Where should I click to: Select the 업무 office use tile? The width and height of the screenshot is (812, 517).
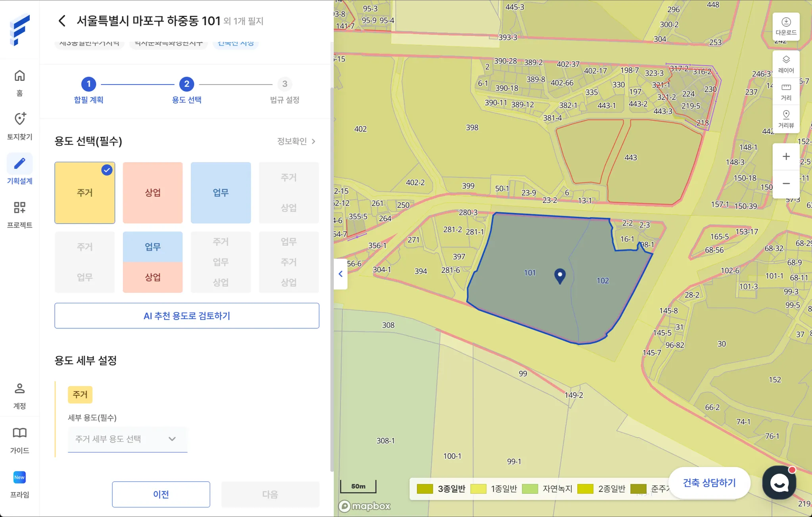(x=220, y=193)
